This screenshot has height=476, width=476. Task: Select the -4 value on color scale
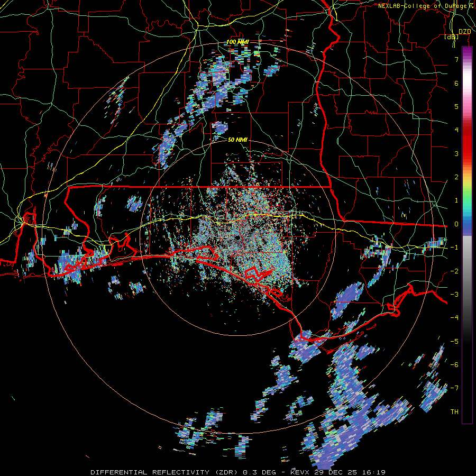[x=454, y=318]
